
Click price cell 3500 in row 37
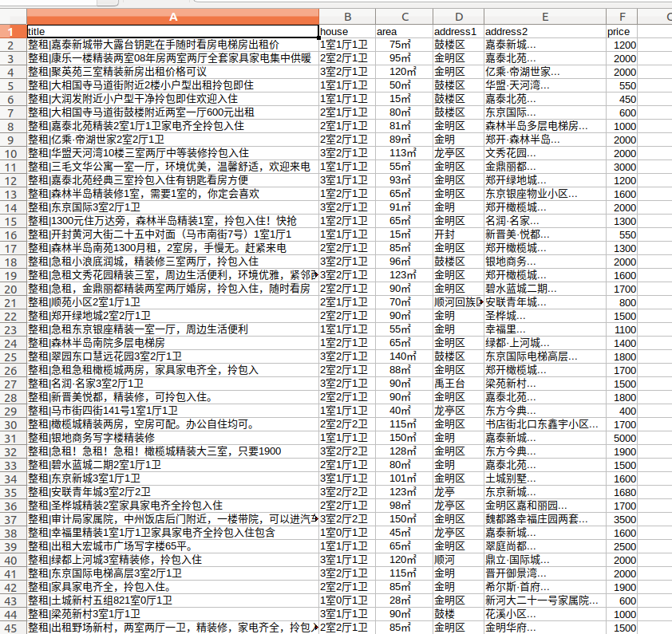pos(622,519)
